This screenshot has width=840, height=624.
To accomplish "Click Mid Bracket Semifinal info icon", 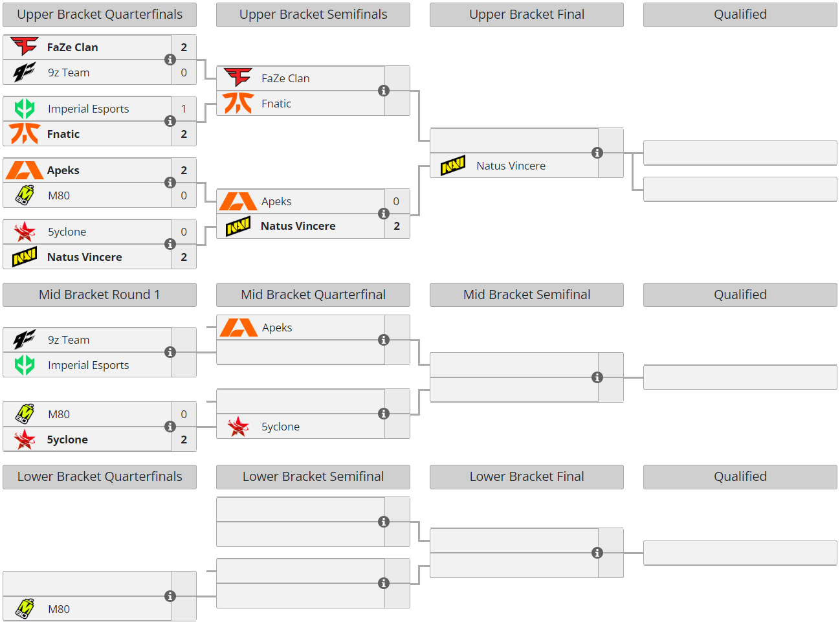I will tap(597, 377).
